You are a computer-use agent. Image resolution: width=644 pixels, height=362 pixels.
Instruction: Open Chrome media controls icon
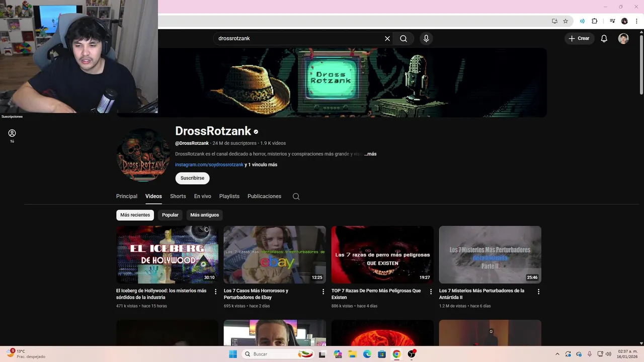click(612, 21)
